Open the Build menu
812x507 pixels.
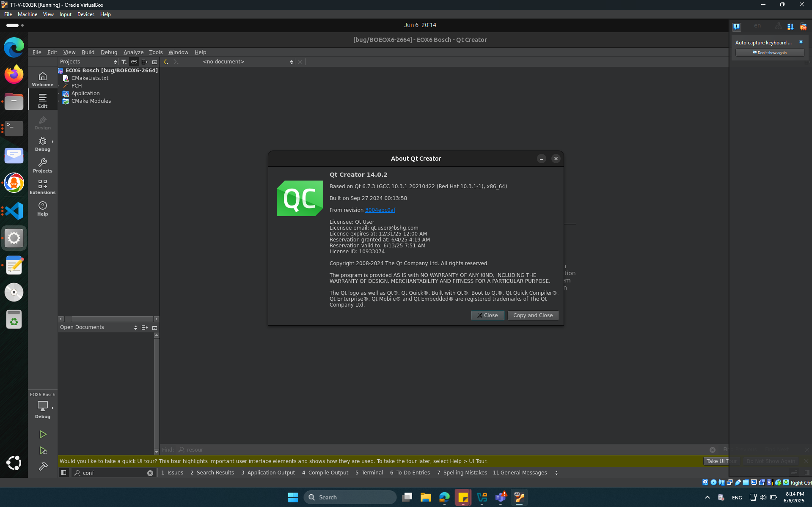click(x=88, y=52)
